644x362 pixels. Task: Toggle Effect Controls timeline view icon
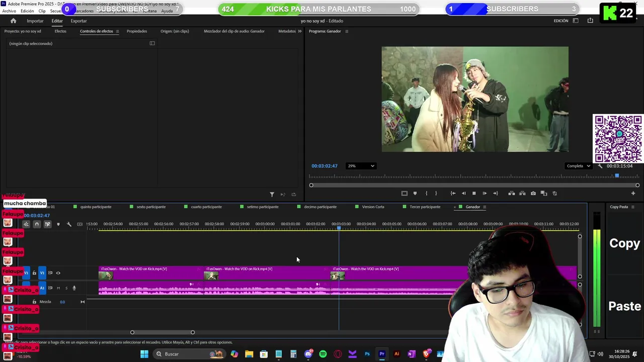pyautogui.click(x=152, y=43)
